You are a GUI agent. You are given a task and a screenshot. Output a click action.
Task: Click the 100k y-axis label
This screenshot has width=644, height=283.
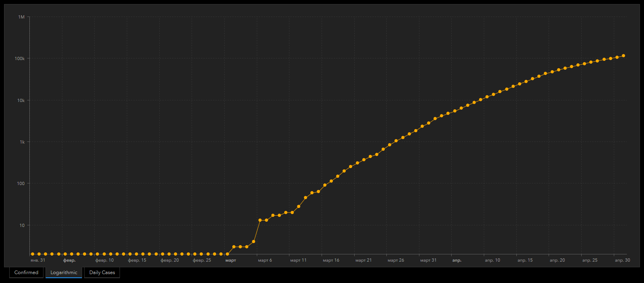tap(20, 58)
